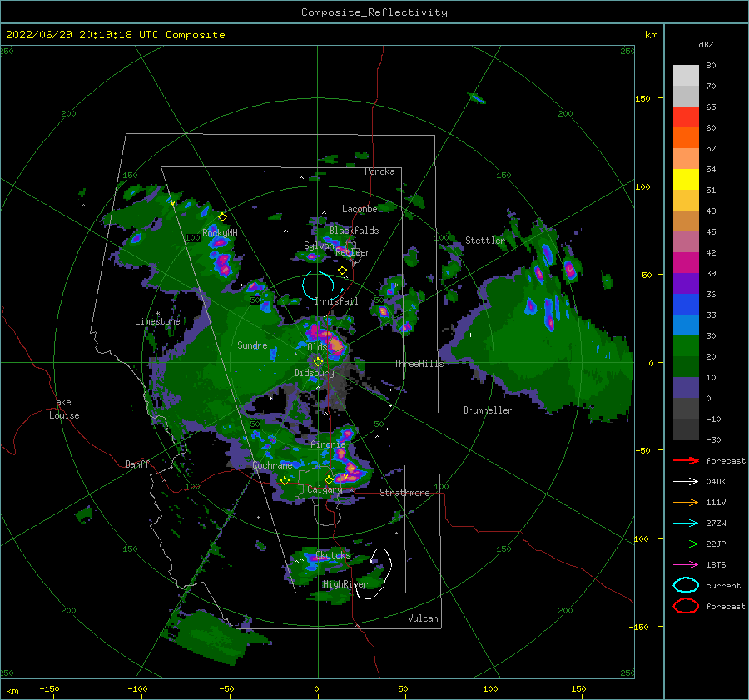749x700 pixels.
Task: Click the purple 10 dBZ color swatch
Action: (x=686, y=388)
